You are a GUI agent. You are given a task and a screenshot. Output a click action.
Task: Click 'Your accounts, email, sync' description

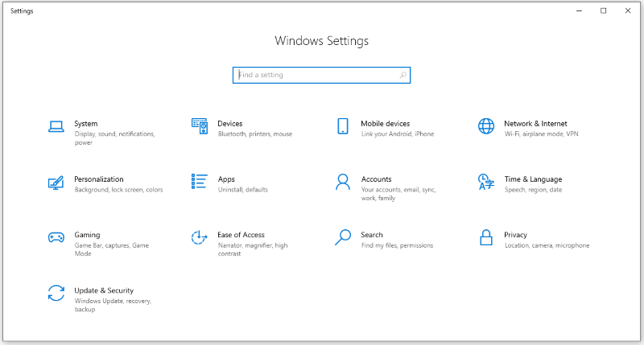click(398, 194)
